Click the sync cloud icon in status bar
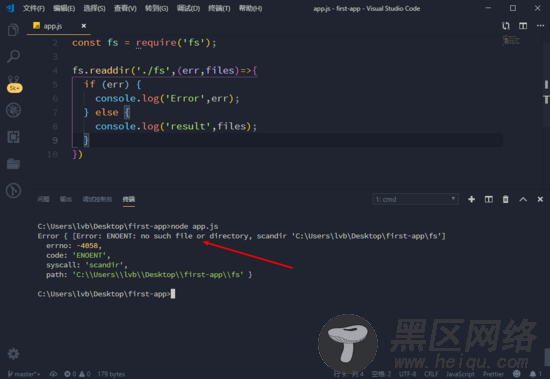Viewport: 550px width, 379px height. [53, 374]
